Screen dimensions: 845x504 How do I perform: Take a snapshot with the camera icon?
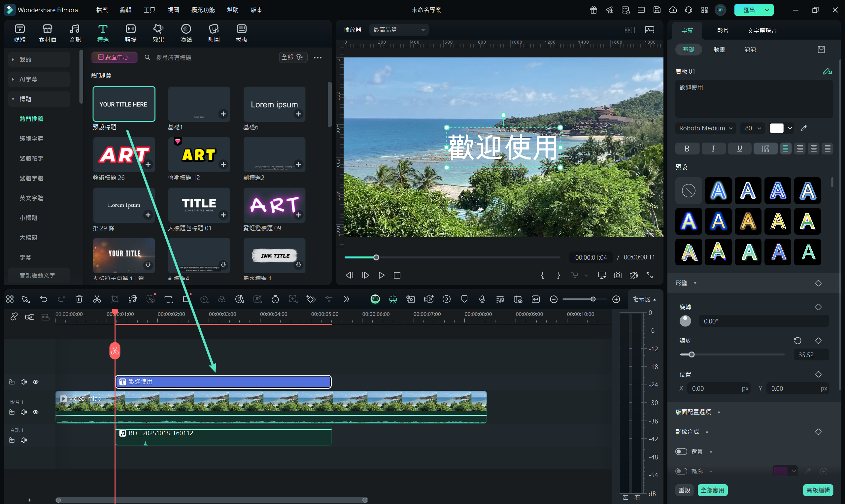point(618,275)
